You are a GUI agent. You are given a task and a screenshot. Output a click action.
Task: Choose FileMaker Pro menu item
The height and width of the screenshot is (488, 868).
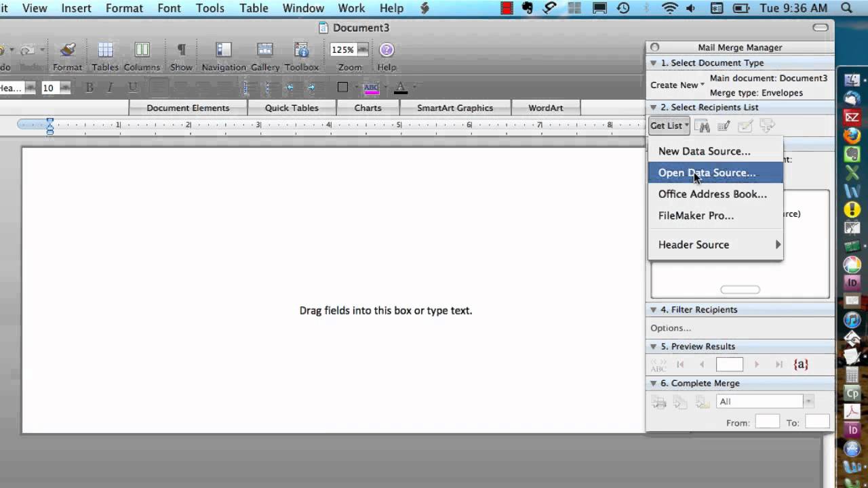tap(715, 216)
